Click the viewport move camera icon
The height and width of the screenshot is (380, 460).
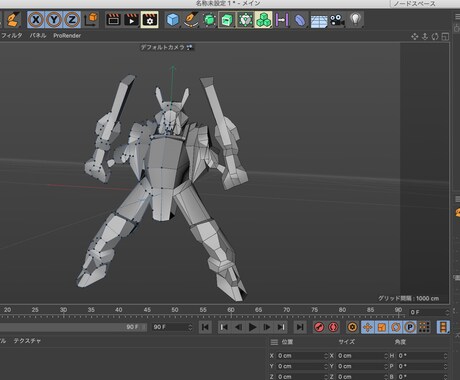click(x=415, y=36)
